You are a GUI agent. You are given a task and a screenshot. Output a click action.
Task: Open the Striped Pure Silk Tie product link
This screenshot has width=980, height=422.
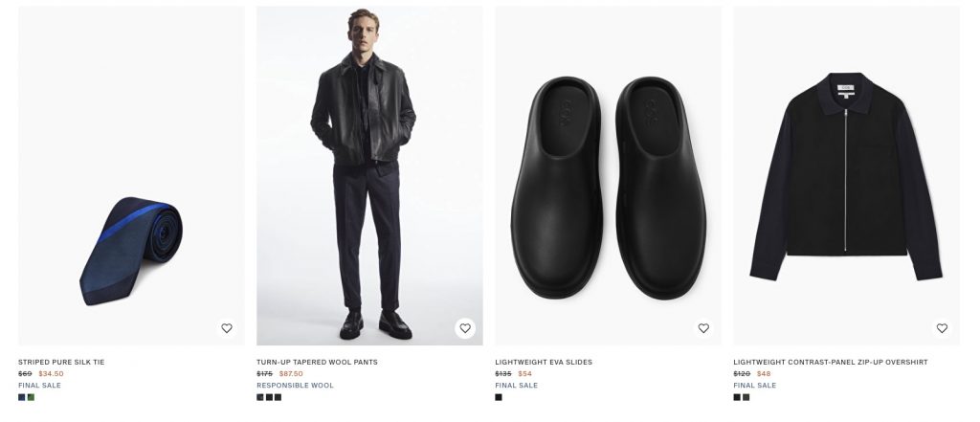tap(61, 363)
